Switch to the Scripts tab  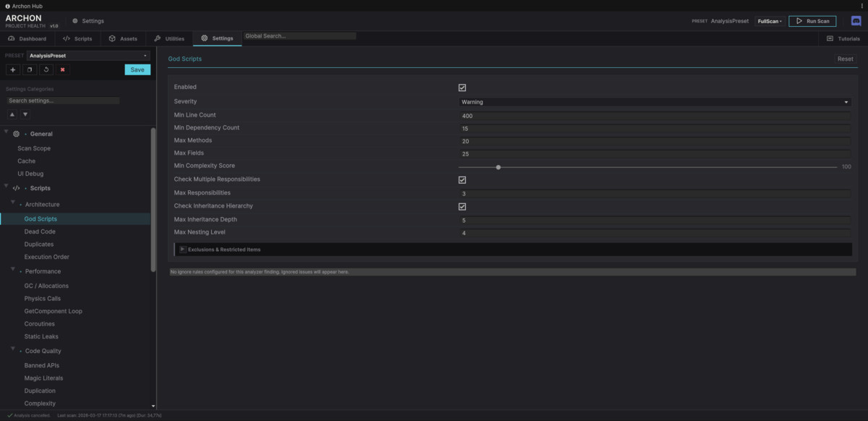point(77,38)
